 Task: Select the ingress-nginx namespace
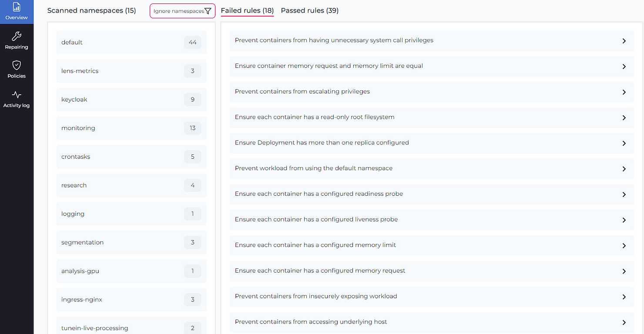(x=131, y=300)
